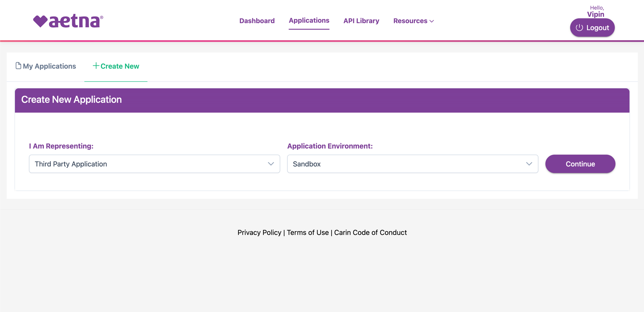This screenshot has height=312, width=644.
Task: Open the API Library page
Action: 361,21
